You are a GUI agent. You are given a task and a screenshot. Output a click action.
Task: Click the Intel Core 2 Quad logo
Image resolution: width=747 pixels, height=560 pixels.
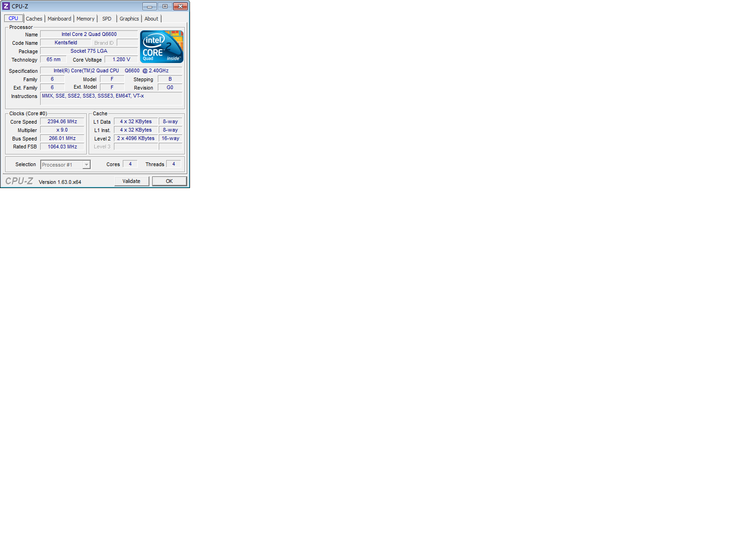pyautogui.click(x=162, y=47)
